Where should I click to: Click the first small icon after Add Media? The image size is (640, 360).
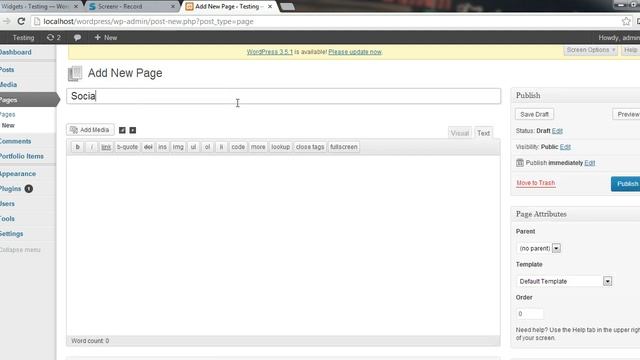tap(122, 130)
